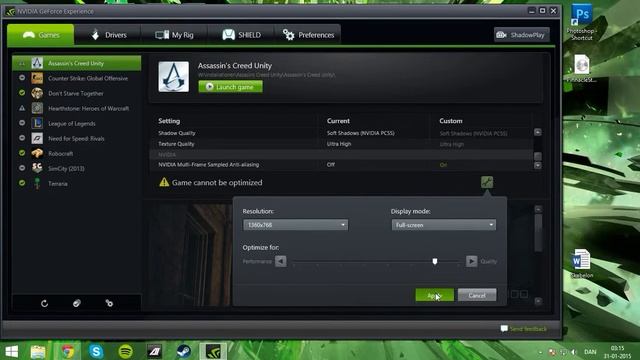Select Counter Strike: Global Offensive in list
640x360 pixels.
coord(77,78)
